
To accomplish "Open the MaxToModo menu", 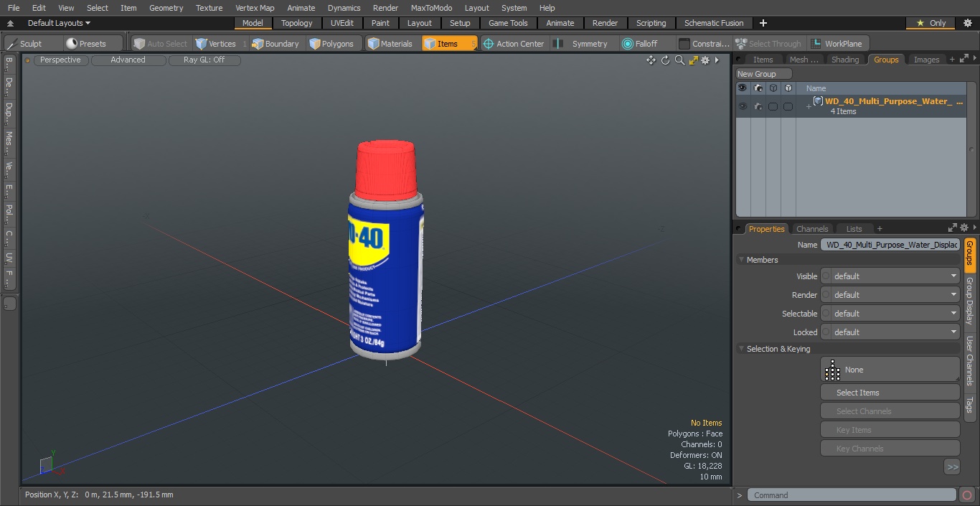I will coord(431,8).
